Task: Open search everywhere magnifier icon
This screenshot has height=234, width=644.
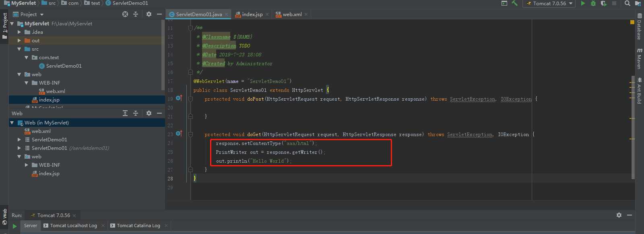Action: pyautogui.click(x=627, y=3)
